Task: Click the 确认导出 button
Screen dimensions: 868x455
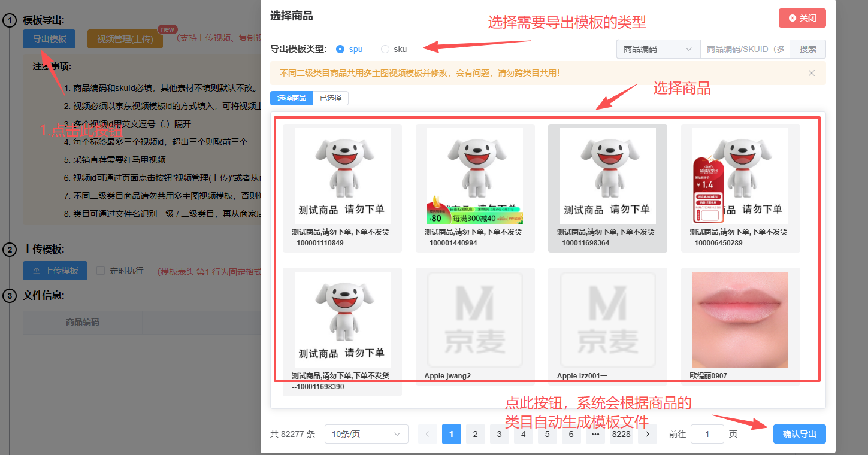Action: [x=799, y=434]
